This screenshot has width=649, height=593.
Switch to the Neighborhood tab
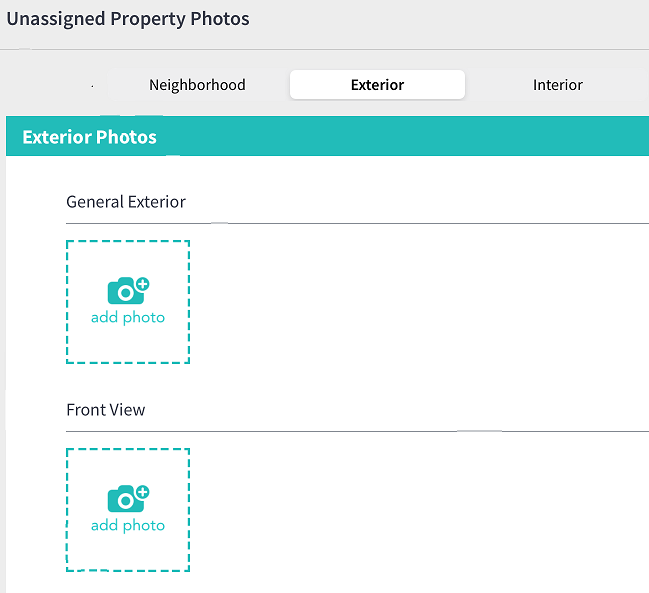(197, 85)
